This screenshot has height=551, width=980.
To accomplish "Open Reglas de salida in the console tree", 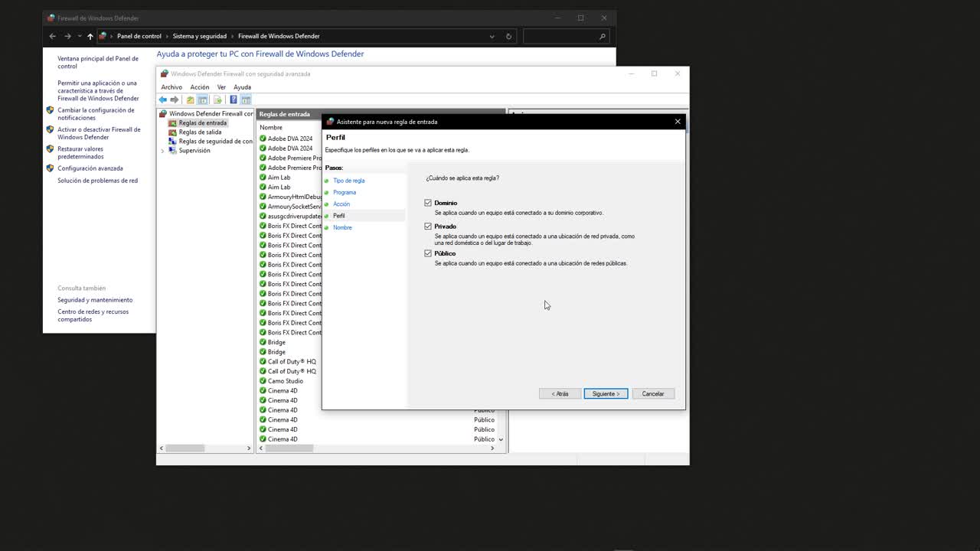I will point(201,132).
